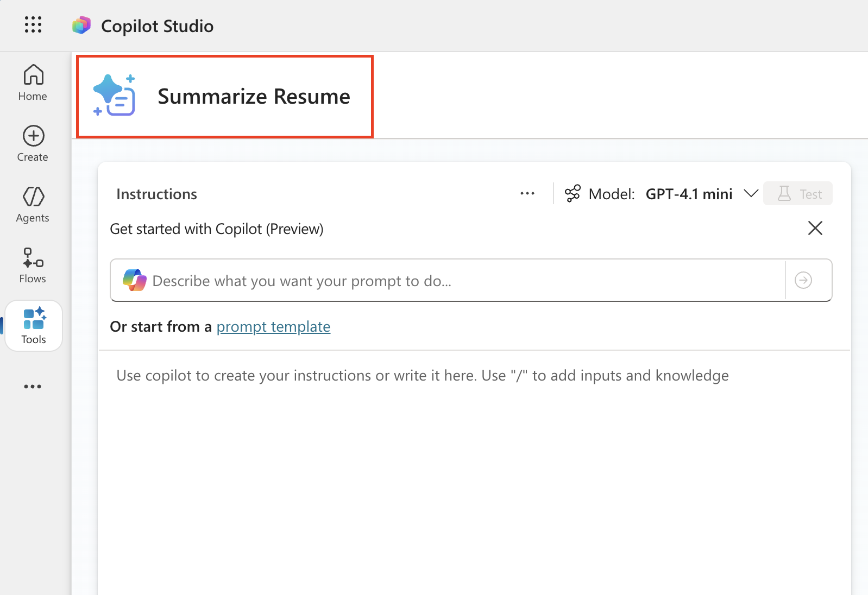Open the Create page from sidebar

click(33, 143)
